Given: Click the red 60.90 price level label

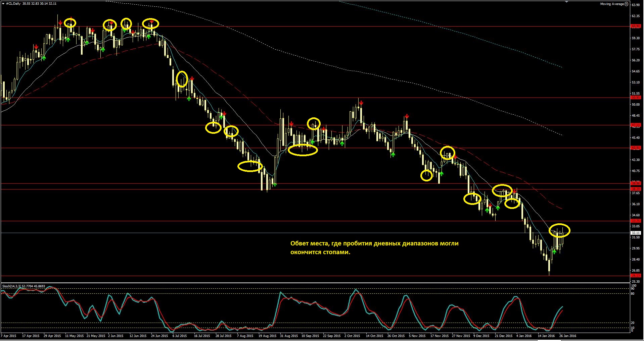Looking at the screenshot, I should click(636, 26).
